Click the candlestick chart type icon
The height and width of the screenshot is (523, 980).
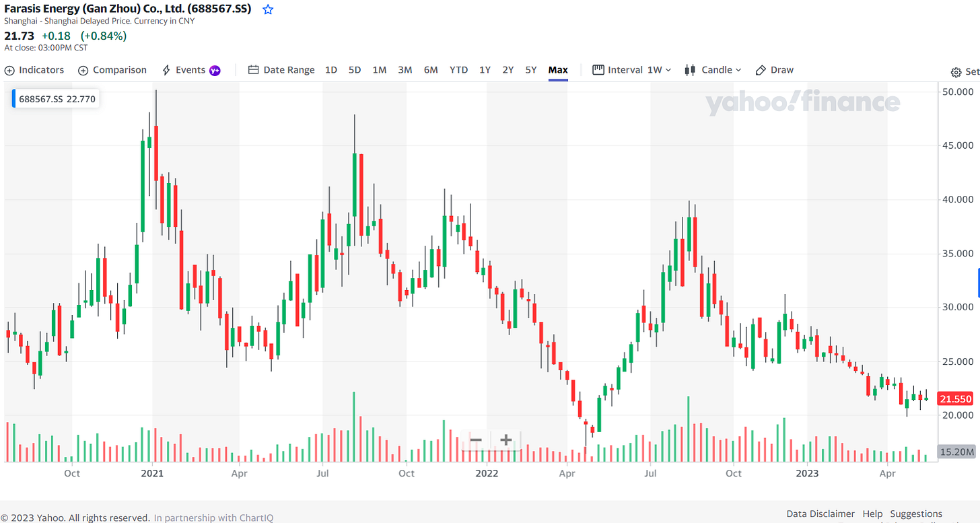[x=690, y=70]
